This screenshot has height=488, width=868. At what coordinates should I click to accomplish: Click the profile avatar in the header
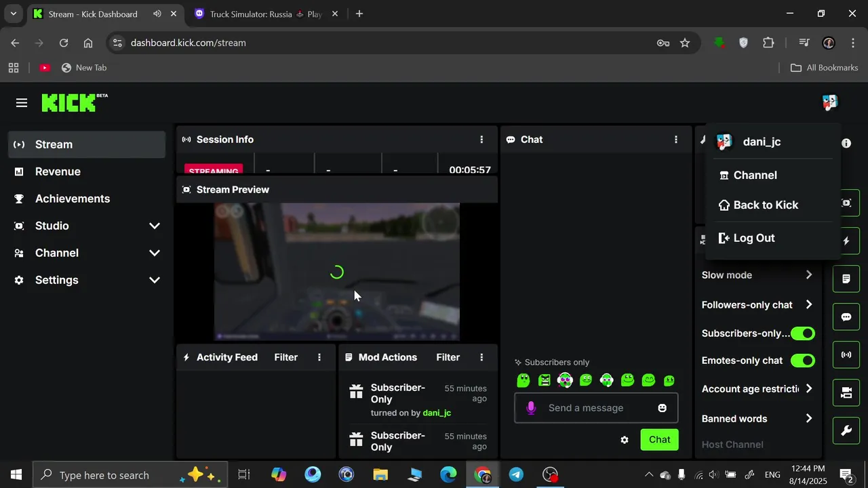click(829, 102)
